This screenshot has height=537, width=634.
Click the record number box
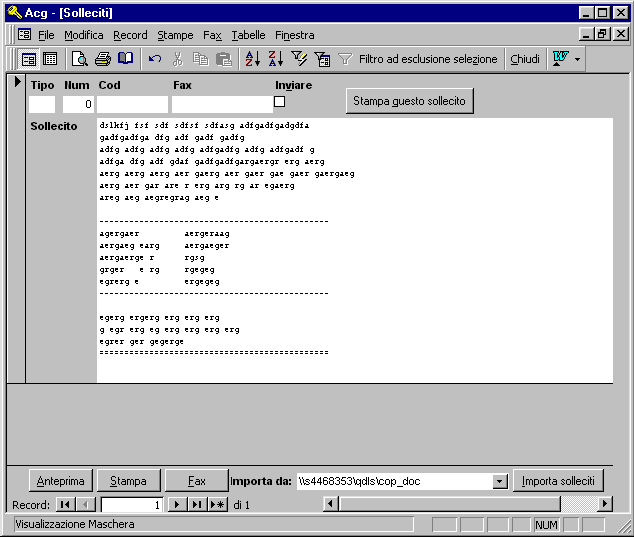[x=132, y=505]
